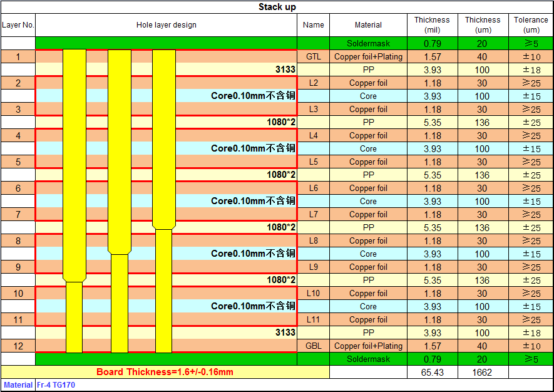554x392 pixels.
Task: Click the "Tolerance (um)" column header
Action: coord(531,25)
